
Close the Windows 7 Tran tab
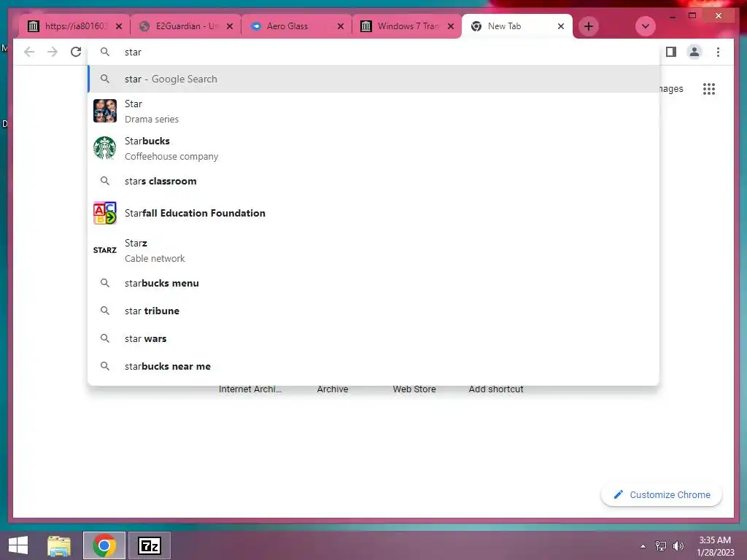[451, 26]
